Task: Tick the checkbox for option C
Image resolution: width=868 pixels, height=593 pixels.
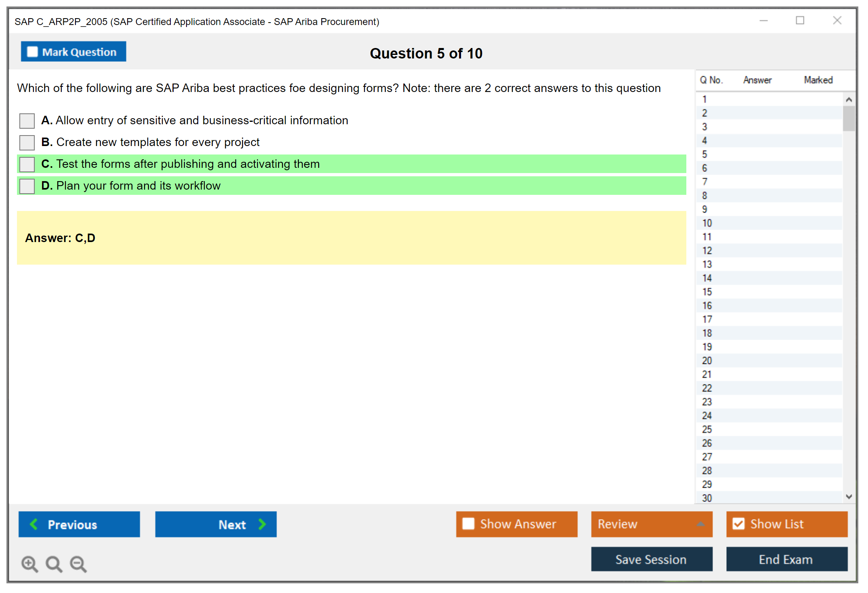Action: tap(27, 164)
